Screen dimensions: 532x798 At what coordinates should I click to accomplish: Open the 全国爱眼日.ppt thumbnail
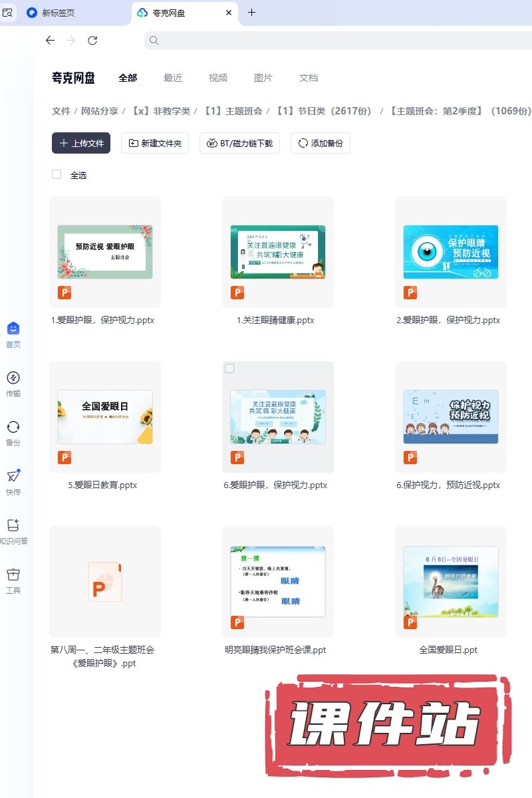point(450,582)
